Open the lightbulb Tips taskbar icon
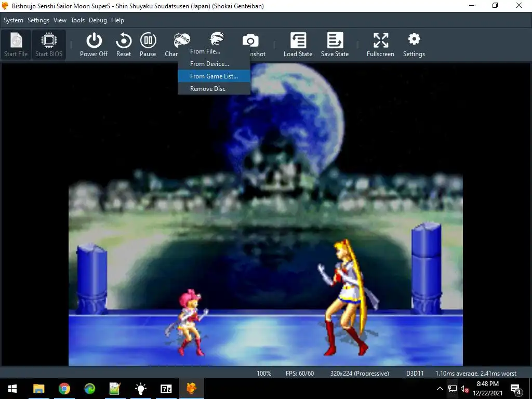This screenshot has height=399, width=532. pos(140,389)
